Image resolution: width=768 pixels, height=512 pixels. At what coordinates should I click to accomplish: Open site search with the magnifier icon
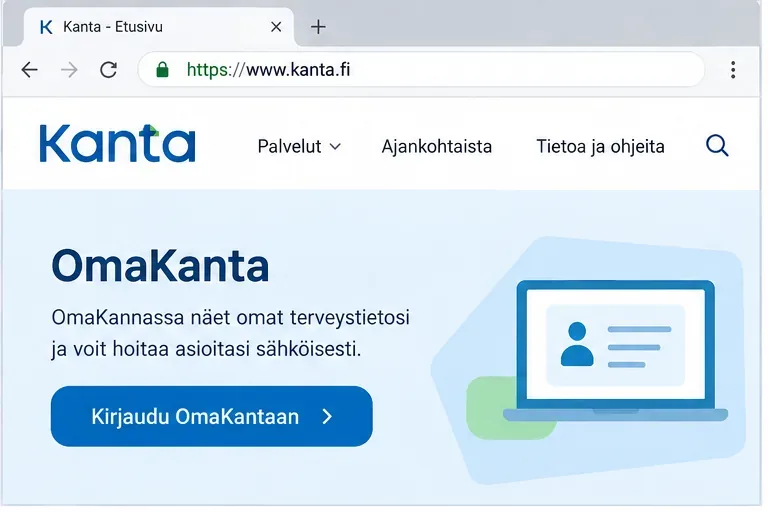click(x=717, y=146)
